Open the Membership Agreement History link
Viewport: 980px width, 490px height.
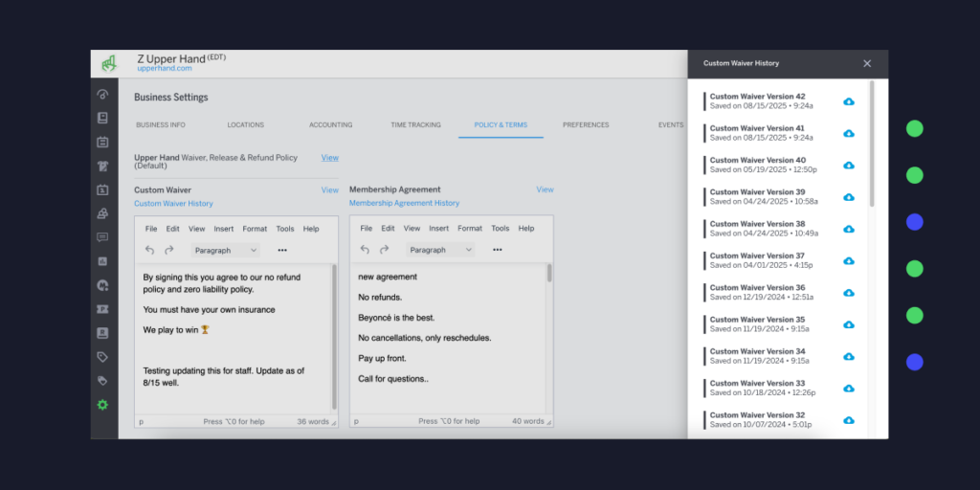[x=405, y=203]
